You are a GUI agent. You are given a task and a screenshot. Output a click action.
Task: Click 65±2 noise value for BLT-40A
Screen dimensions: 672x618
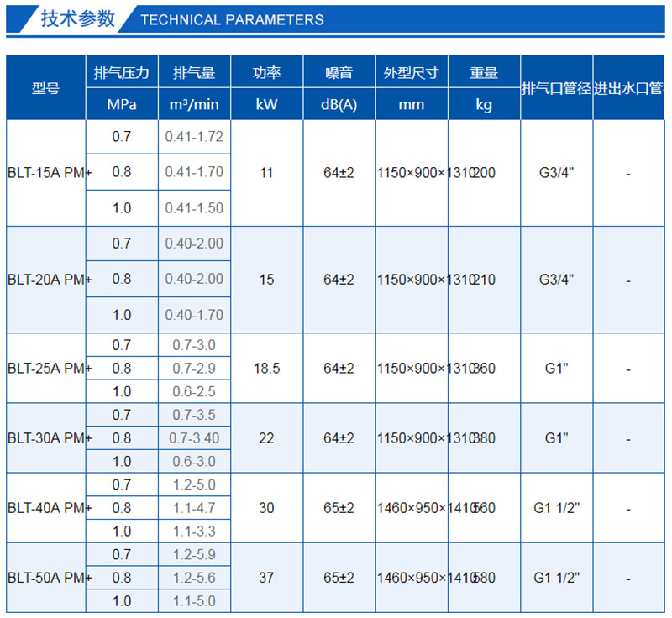coord(339,507)
